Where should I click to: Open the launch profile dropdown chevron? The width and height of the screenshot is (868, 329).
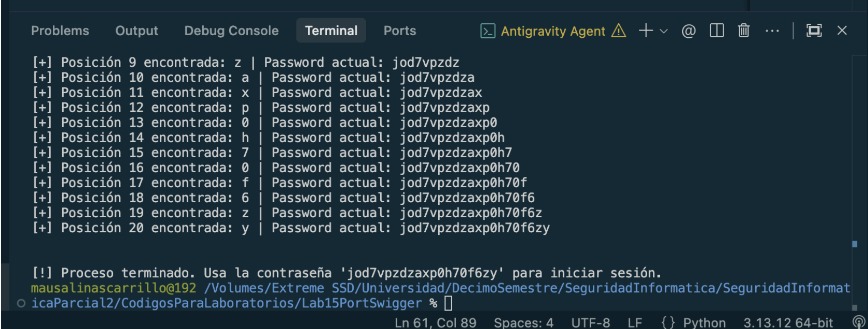tap(664, 31)
